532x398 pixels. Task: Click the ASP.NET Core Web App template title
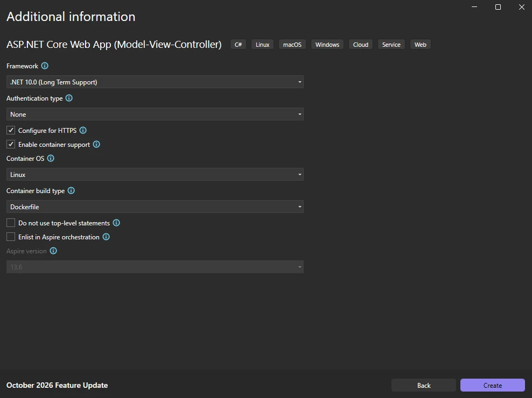pos(114,45)
